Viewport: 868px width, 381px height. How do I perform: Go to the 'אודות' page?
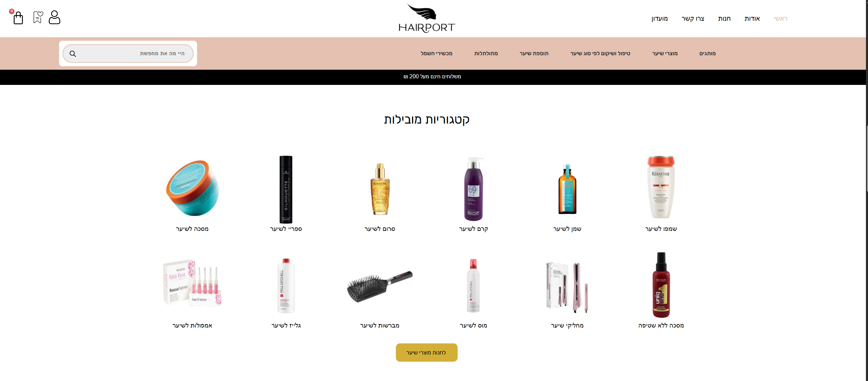point(752,19)
